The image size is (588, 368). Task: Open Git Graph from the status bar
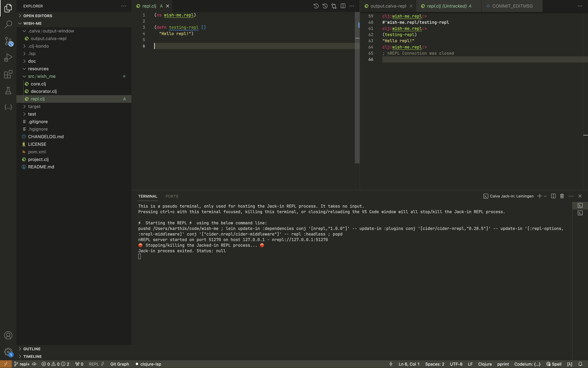pos(120,364)
